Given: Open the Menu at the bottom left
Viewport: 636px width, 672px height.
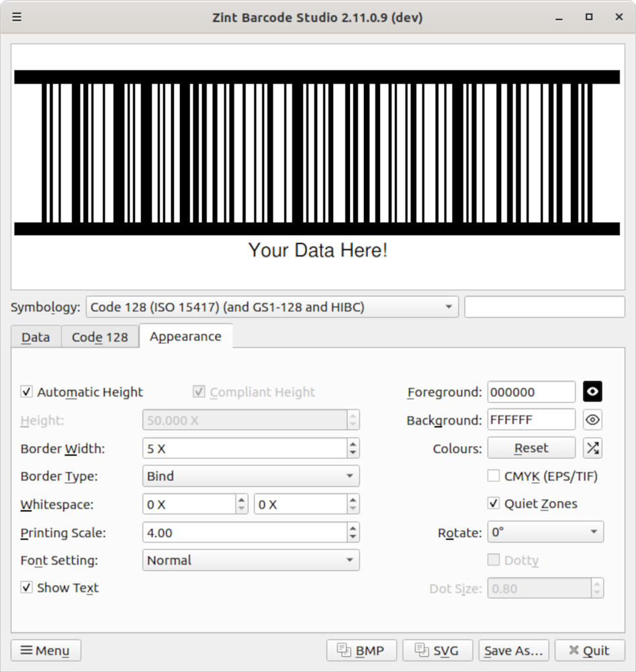Looking at the screenshot, I should pyautogui.click(x=45, y=650).
